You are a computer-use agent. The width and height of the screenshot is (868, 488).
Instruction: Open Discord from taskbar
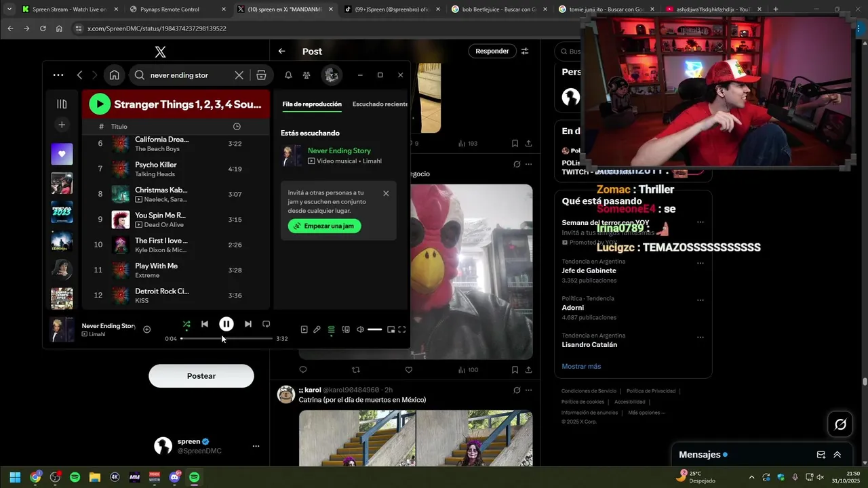point(175,477)
